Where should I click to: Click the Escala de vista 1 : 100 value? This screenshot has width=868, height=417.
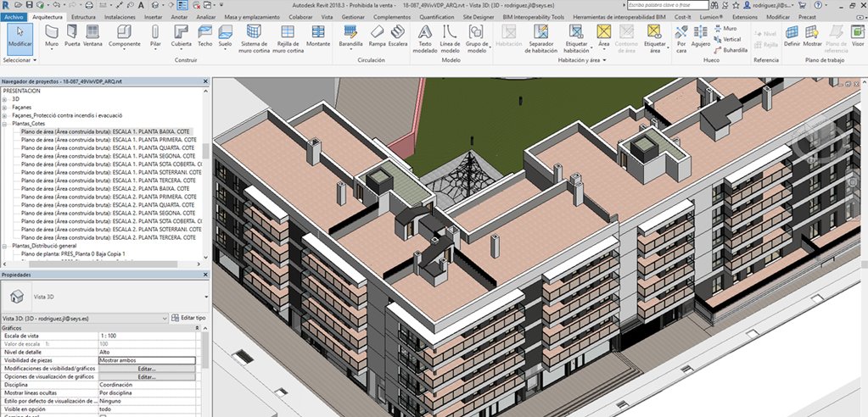pyautogui.click(x=147, y=336)
